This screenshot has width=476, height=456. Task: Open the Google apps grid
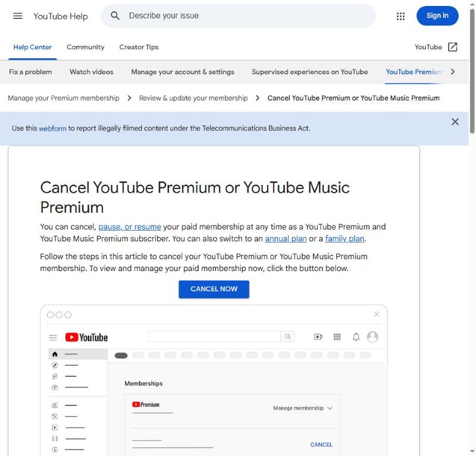pos(400,16)
